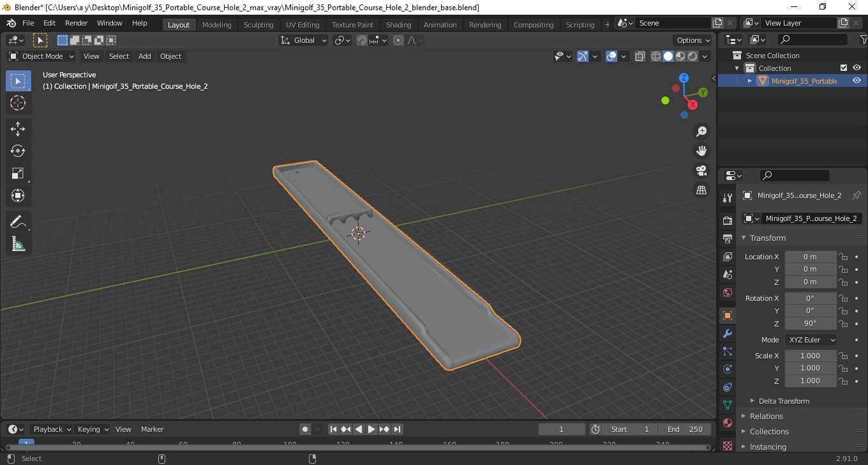Select the Select Box tool

[18, 80]
